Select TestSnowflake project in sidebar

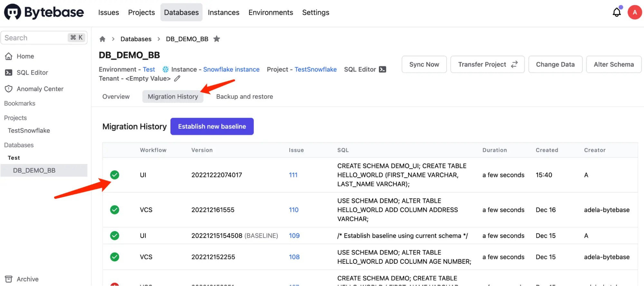point(29,130)
